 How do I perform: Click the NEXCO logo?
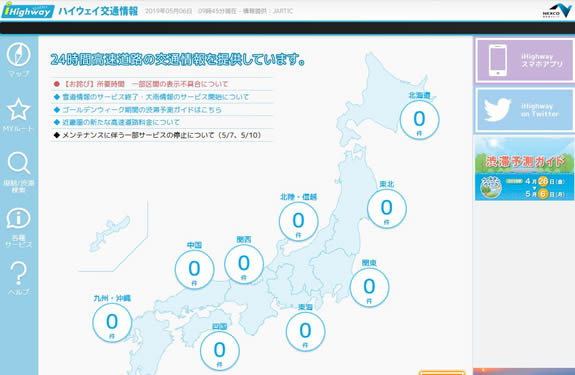(x=557, y=11)
